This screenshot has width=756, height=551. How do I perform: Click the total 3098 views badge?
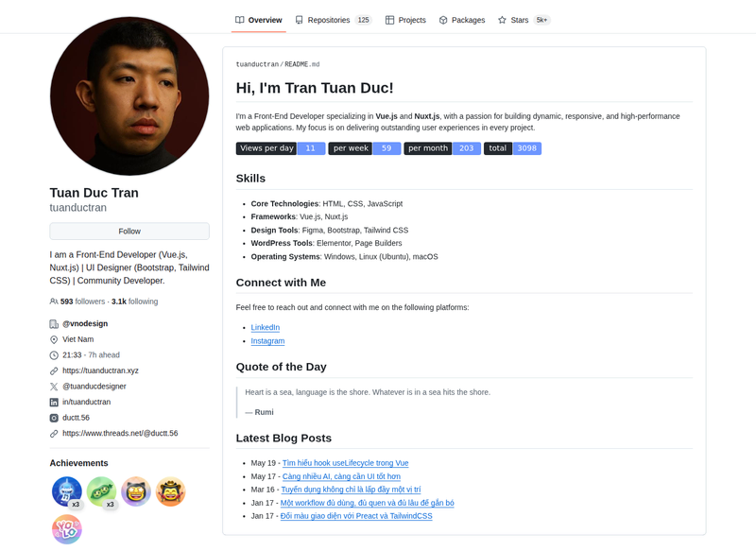(512, 148)
